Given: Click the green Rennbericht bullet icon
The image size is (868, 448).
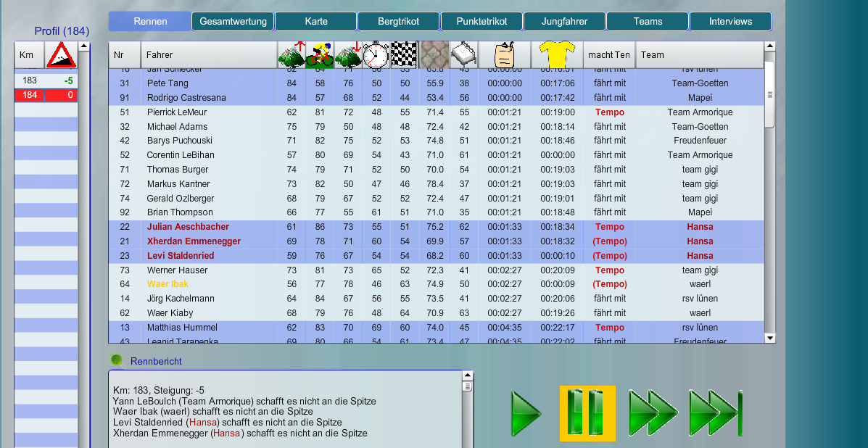Looking at the screenshot, I should click(115, 360).
